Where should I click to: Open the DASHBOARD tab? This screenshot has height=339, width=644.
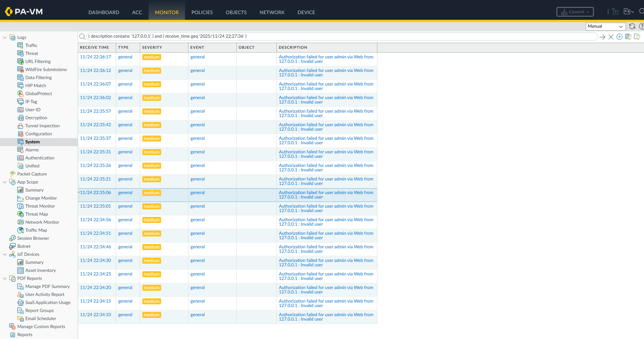click(104, 12)
